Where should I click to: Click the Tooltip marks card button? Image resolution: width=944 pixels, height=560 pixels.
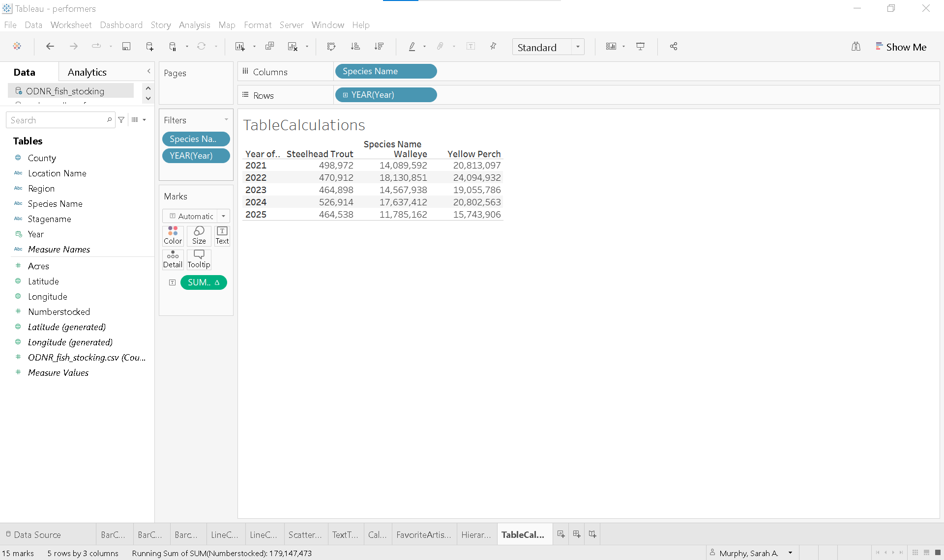click(x=199, y=259)
